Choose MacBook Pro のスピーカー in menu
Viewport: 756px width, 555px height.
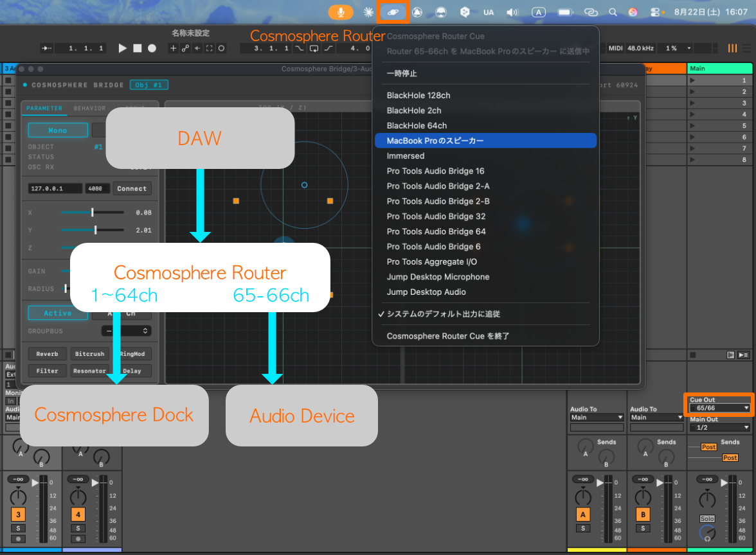[485, 141]
